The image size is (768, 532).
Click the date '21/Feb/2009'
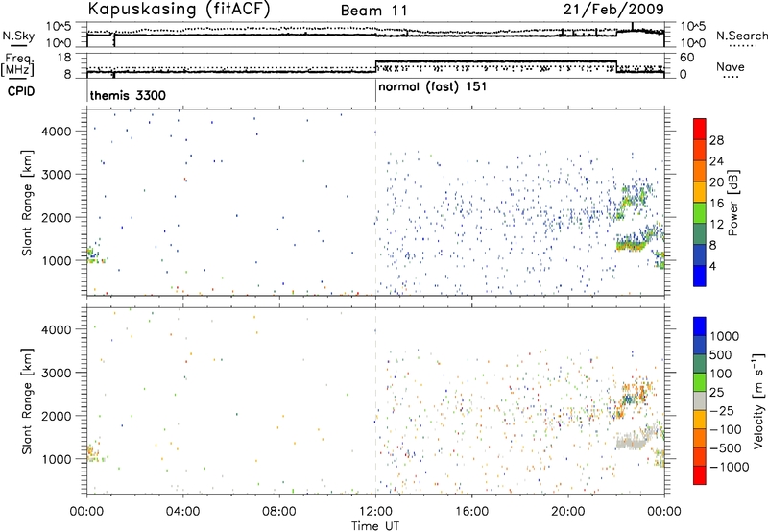(613, 9)
